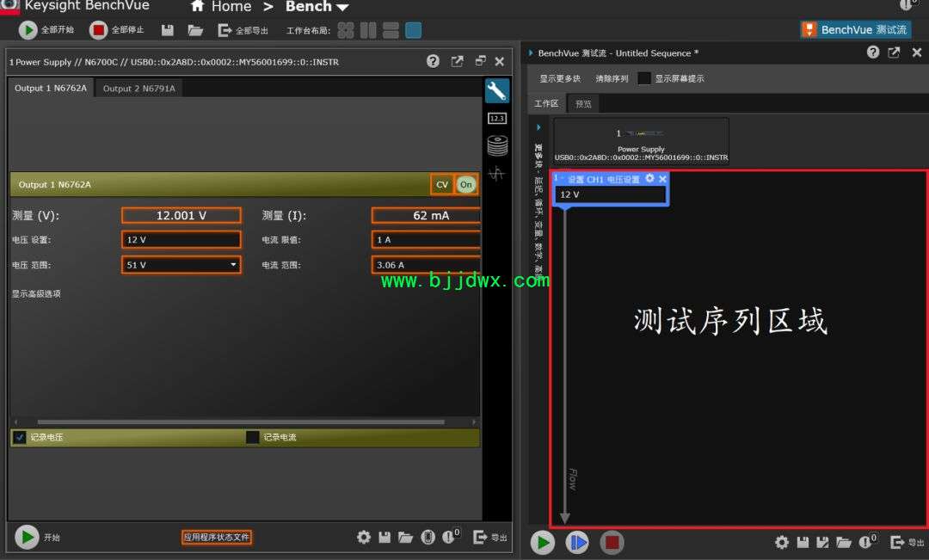Click the alert counter icon in 测试流 bottom bar

click(867, 540)
